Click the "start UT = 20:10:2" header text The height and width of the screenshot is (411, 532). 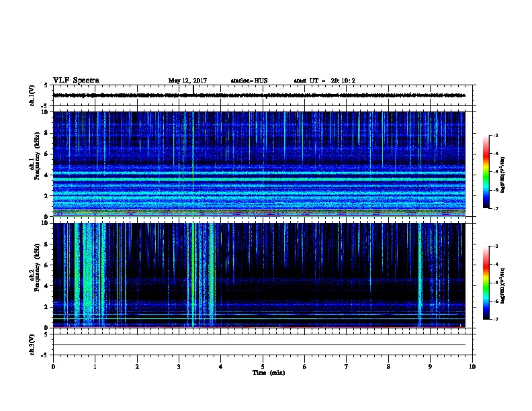point(324,81)
